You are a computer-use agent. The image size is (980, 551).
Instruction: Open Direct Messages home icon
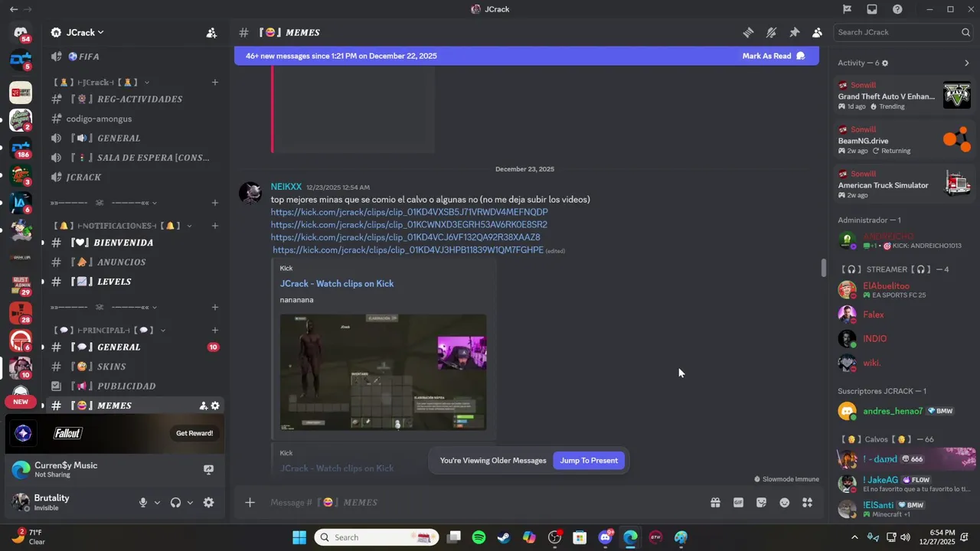coord(21,33)
